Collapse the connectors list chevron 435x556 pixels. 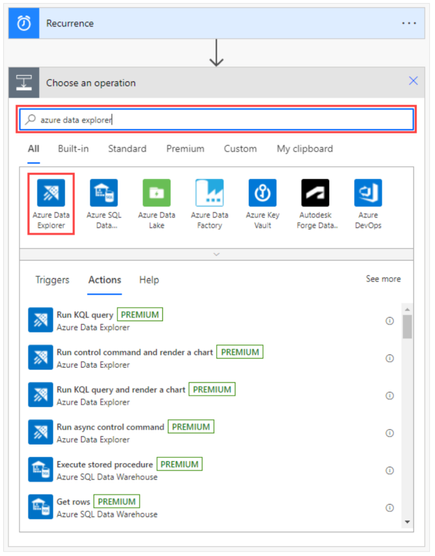click(x=217, y=254)
